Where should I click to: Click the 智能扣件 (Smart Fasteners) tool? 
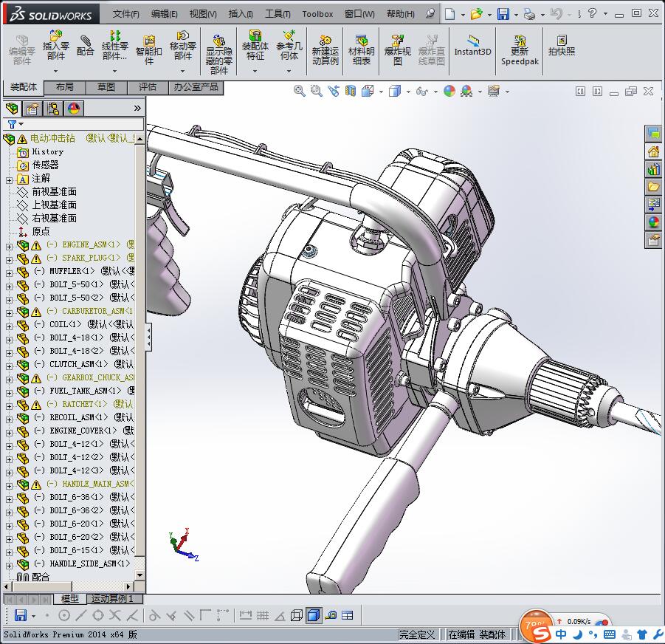(149, 45)
